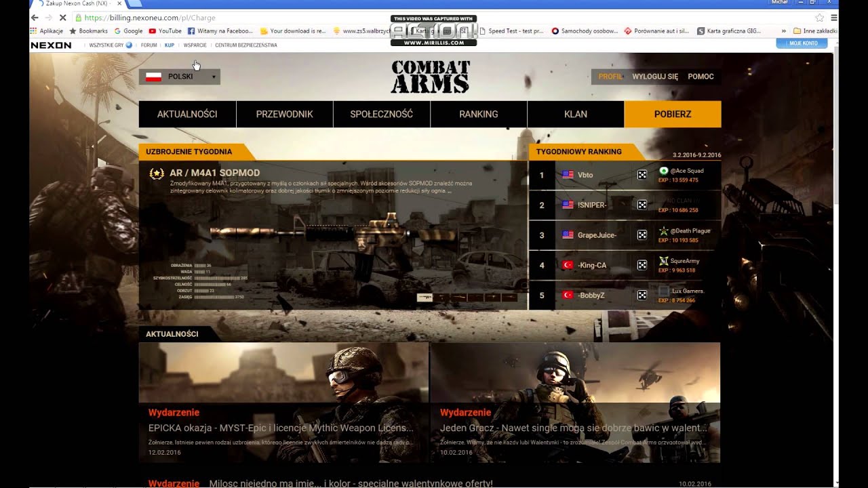Open the CENTRUM BEZPIECZEŃSTWA link
868x488 pixels.
click(x=246, y=45)
